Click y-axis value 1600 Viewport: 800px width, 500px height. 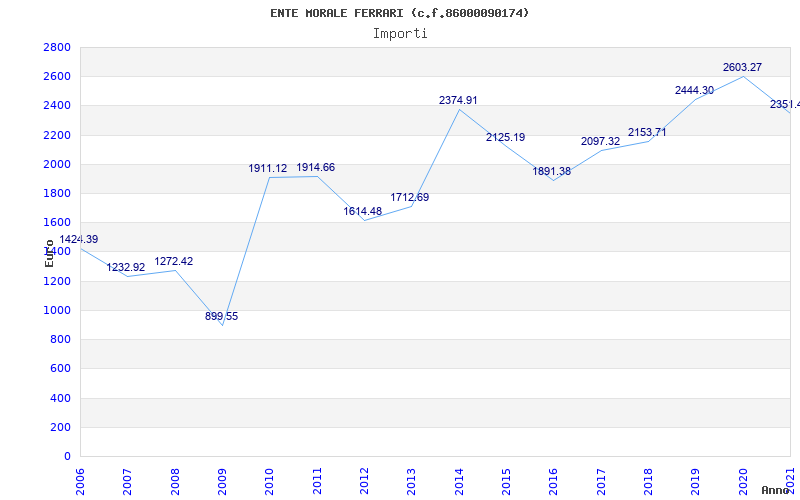click(x=57, y=222)
